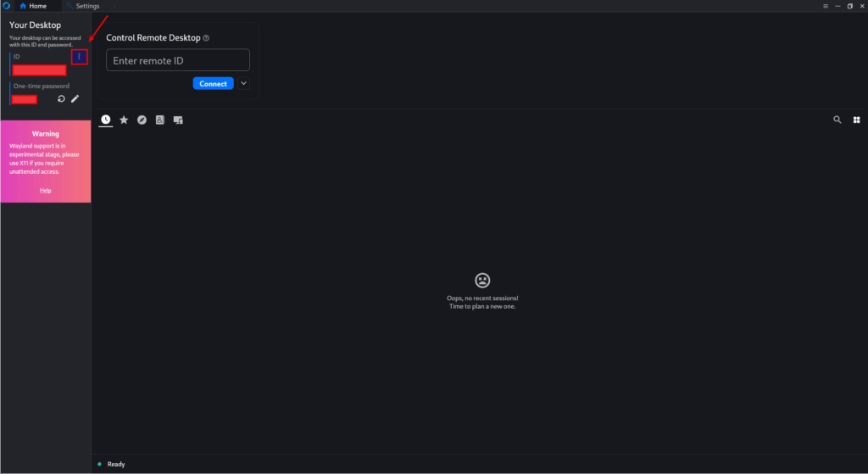
Task: Open the Help link in Warning
Action: tap(46, 191)
